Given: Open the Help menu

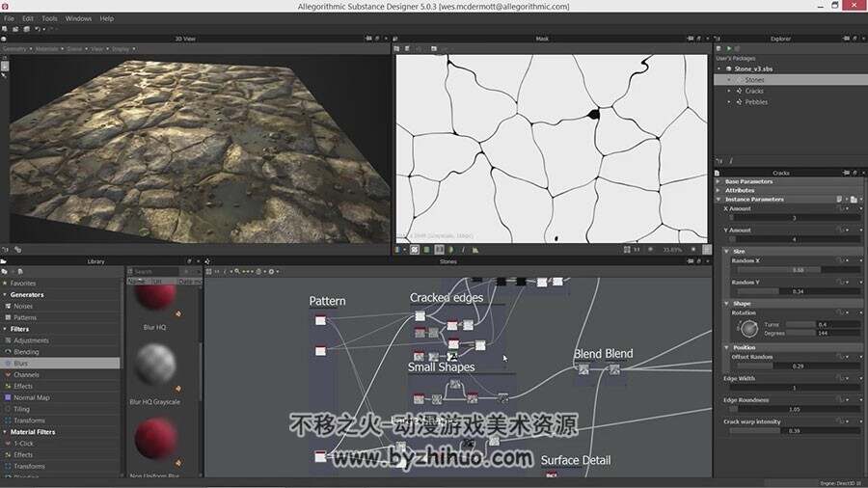Looking at the screenshot, I should tap(107, 18).
